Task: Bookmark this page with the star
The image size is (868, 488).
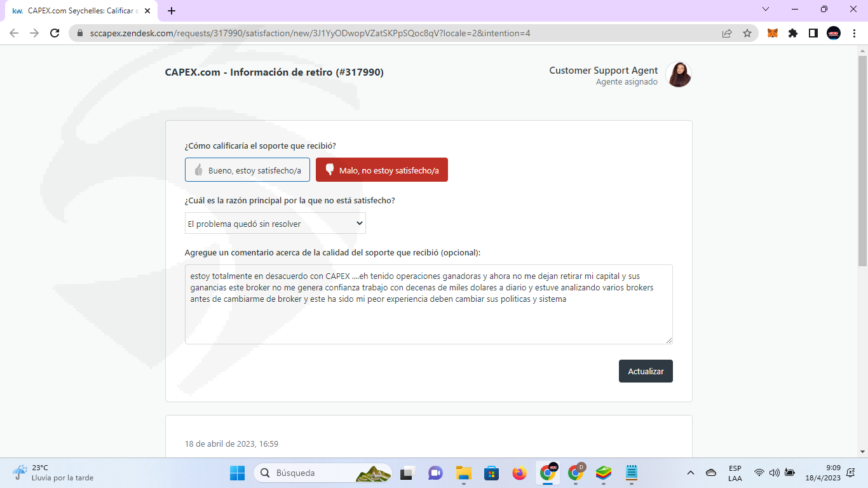Action: (x=747, y=33)
